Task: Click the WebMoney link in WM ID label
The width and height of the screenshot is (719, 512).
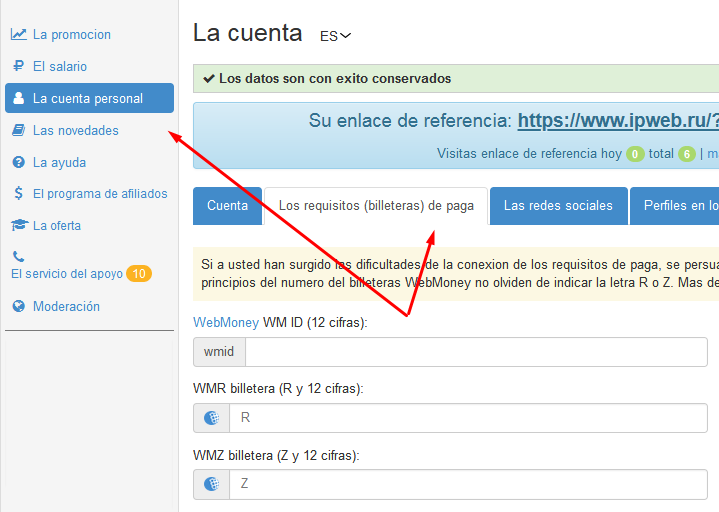Action: pos(225,322)
